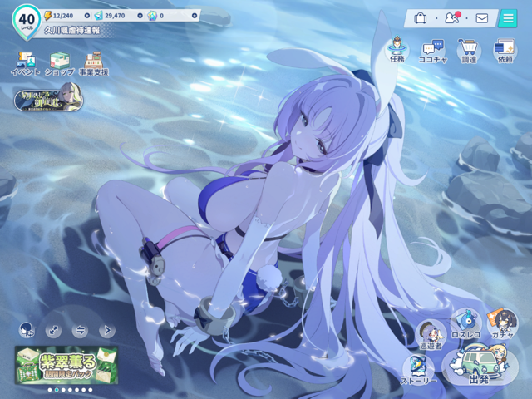Tap the 出発 (Depart) van button
532x399 pixels.
pos(480,366)
